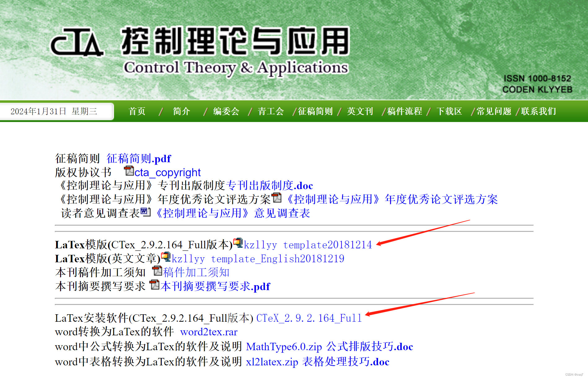Click the PDF icon before 本刊摘要撰写要求.pdf
This screenshot has width=588, height=379.
pos(153,285)
